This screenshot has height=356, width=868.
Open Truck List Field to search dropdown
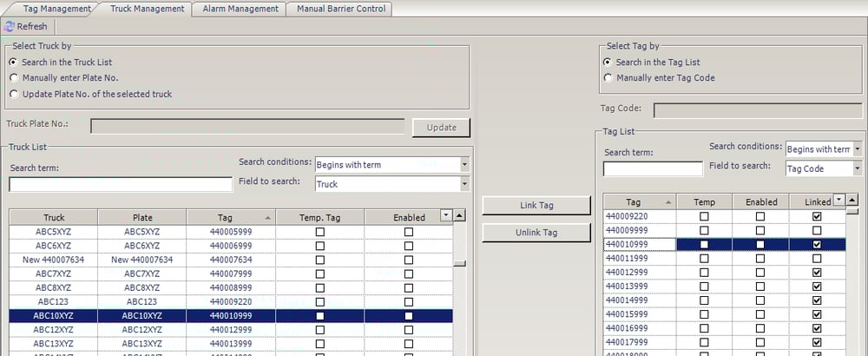pos(464,184)
